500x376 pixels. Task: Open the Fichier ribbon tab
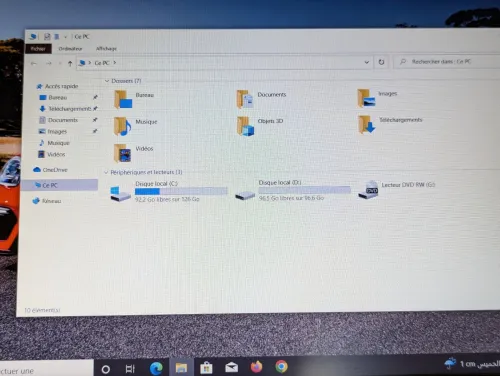[38, 49]
